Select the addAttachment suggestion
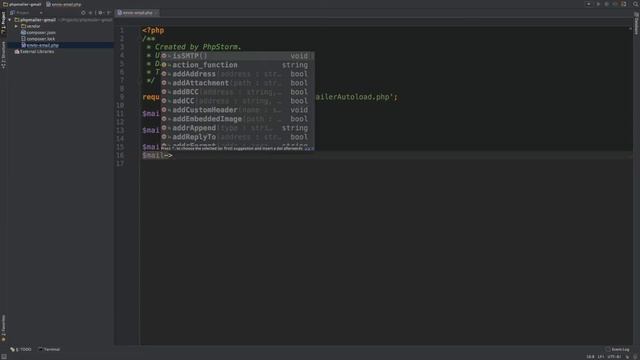The width and height of the screenshot is (640, 360). pos(237,83)
